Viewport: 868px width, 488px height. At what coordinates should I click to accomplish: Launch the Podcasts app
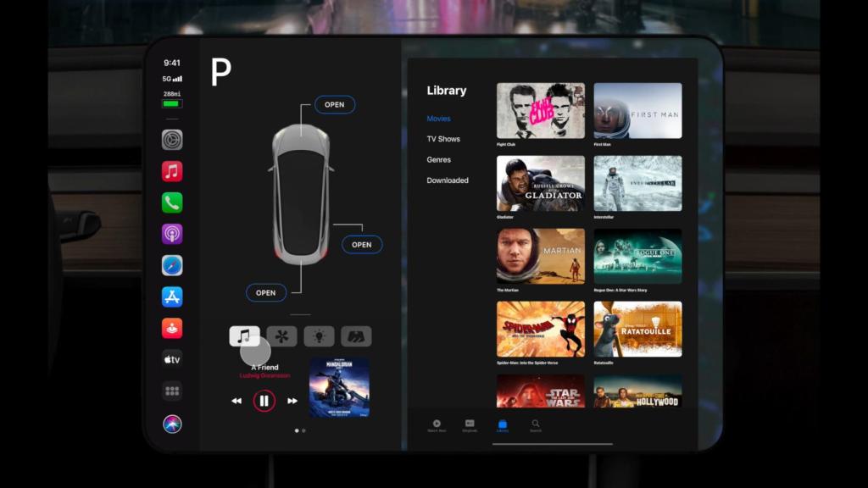tap(170, 233)
